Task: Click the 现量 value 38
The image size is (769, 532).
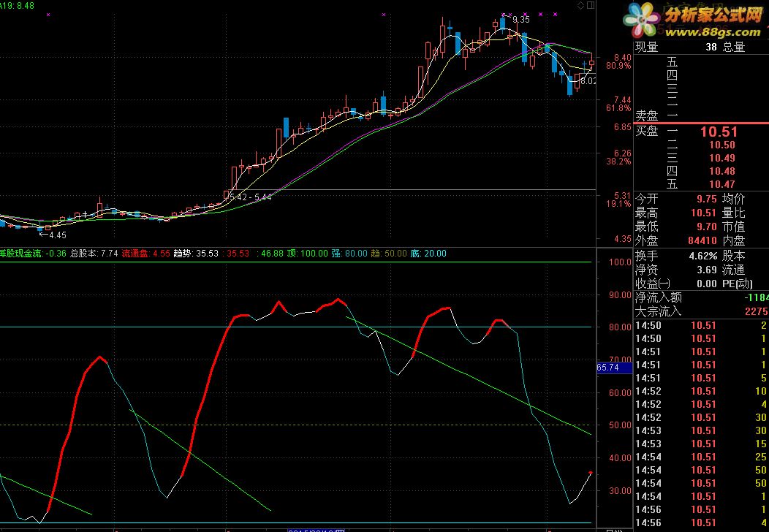Action: [711, 47]
